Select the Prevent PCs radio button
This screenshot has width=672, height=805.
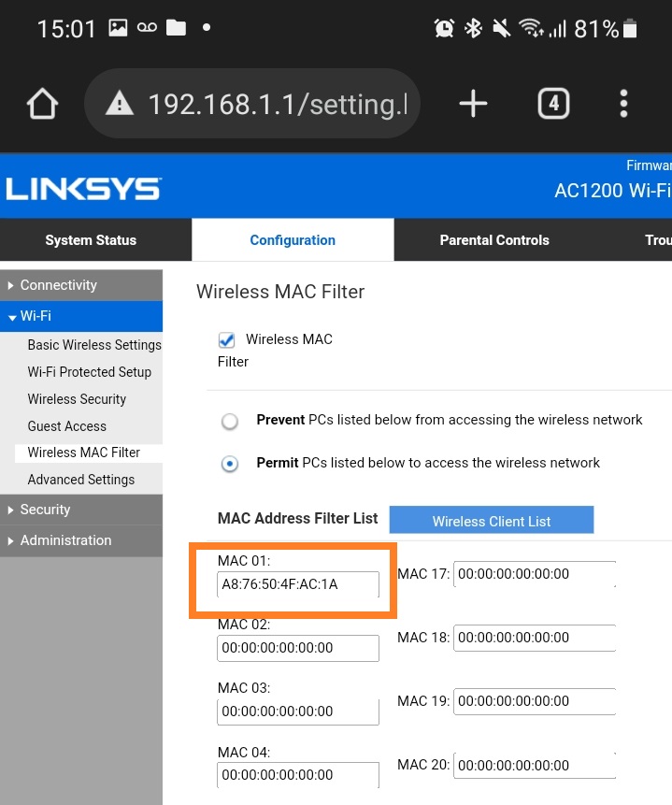click(230, 421)
